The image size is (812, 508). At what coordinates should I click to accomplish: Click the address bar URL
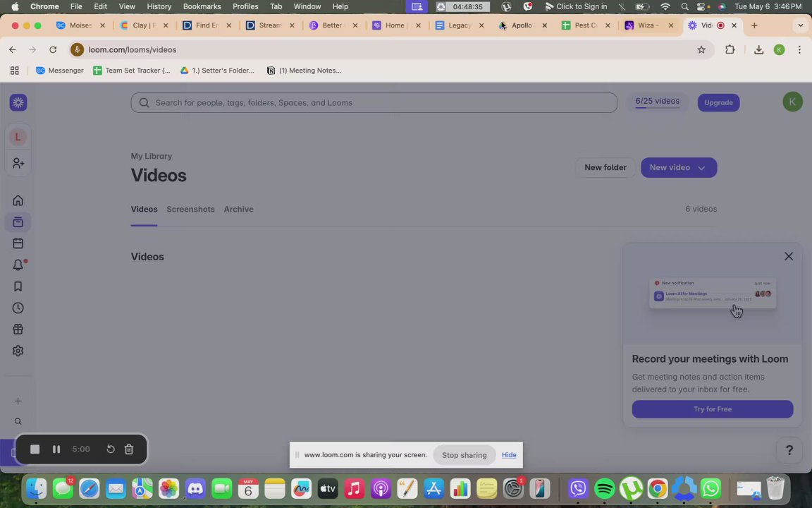pos(132,50)
